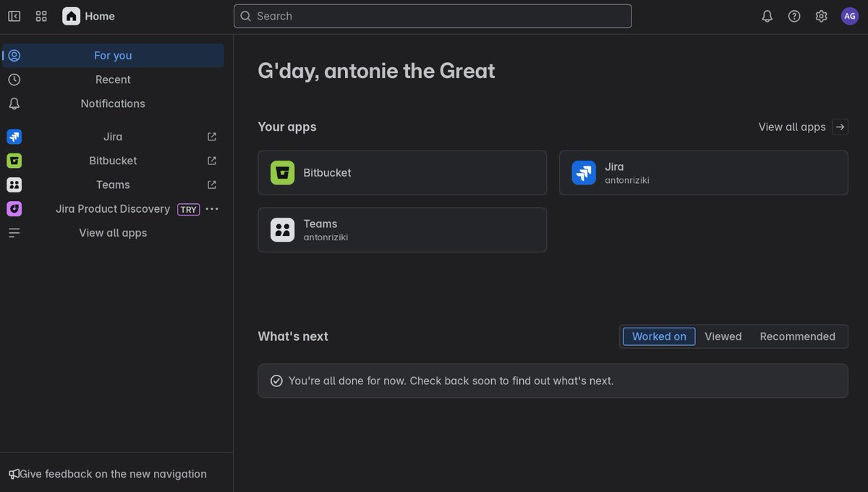Click the Jira Product Discovery logo
This screenshot has width=868, height=492.
click(x=14, y=208)
